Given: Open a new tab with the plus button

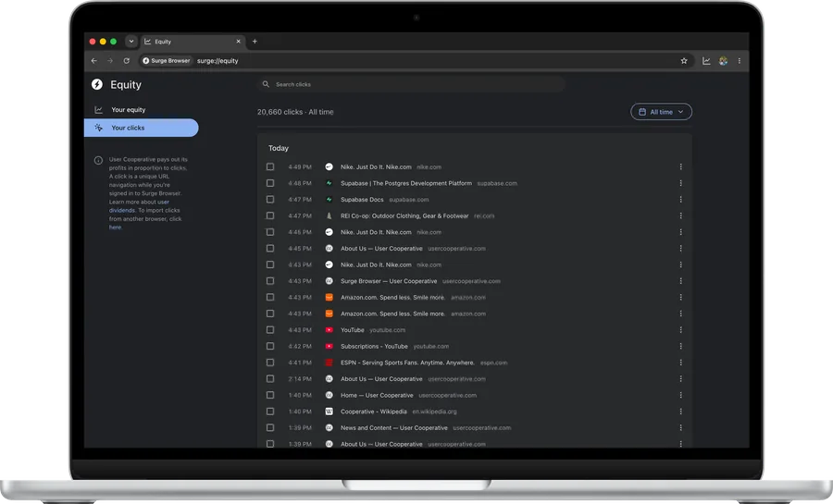Looking at the screenshot, I should pos(255,42).
